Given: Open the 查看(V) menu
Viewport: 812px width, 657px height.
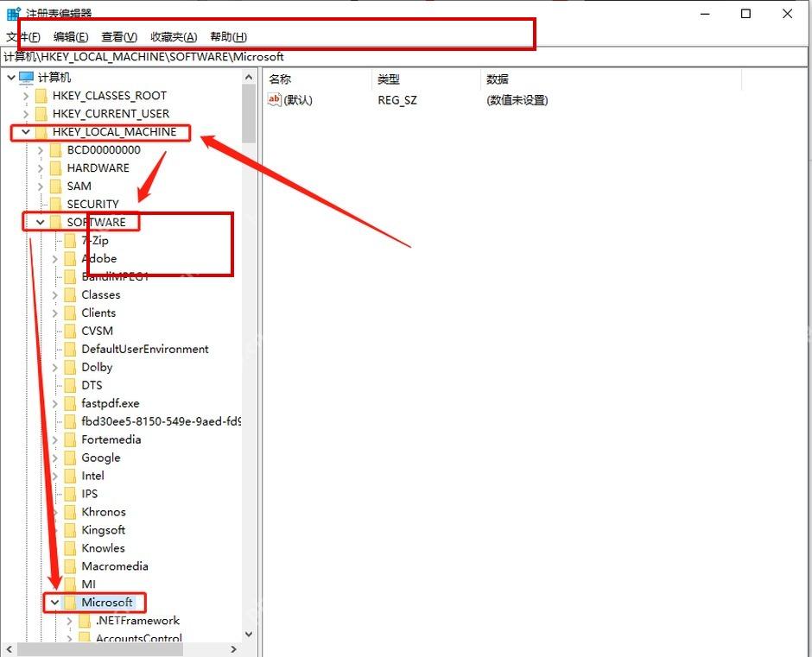Looking at the screenshot, I should [119, 37].
